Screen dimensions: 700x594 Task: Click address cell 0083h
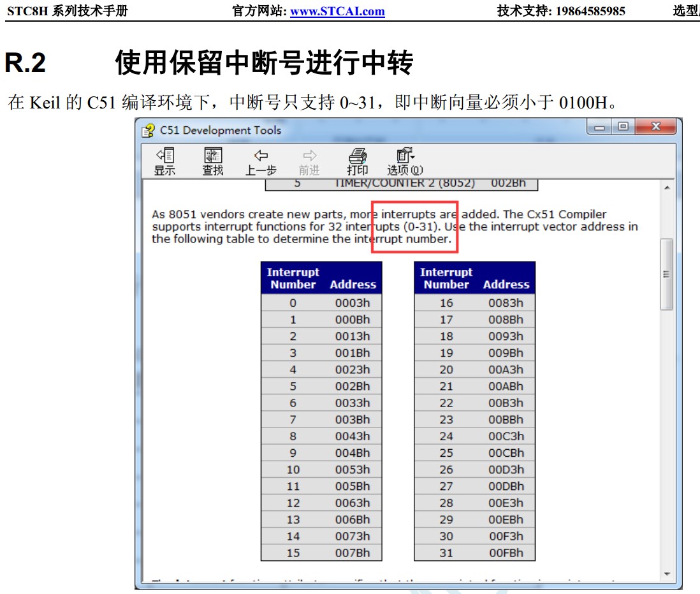tap(506, 303)
